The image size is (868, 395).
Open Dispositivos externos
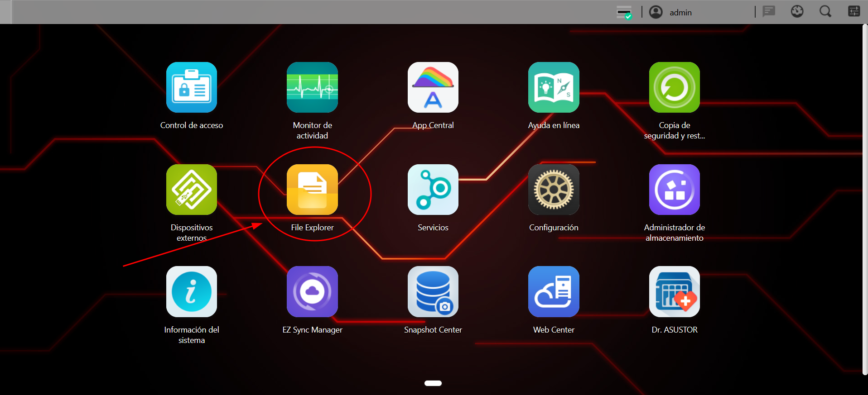pyautogui.click(x=192, y=190)
